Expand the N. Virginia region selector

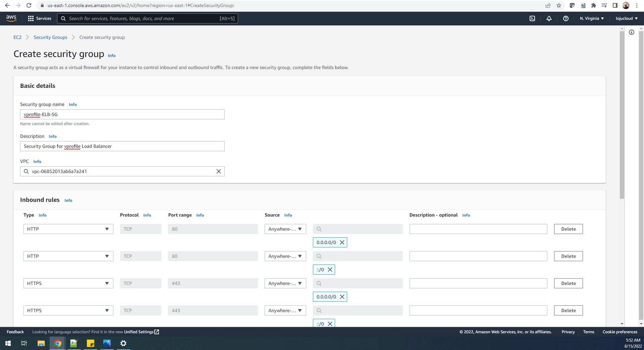pos(592,18)
